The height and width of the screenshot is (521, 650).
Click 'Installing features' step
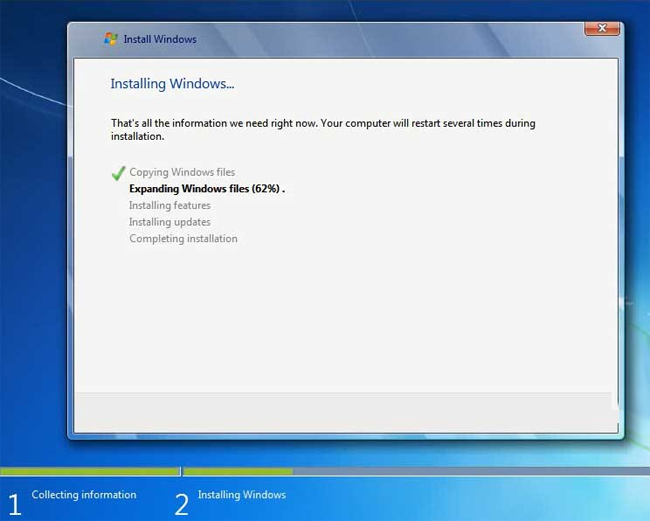170,205
